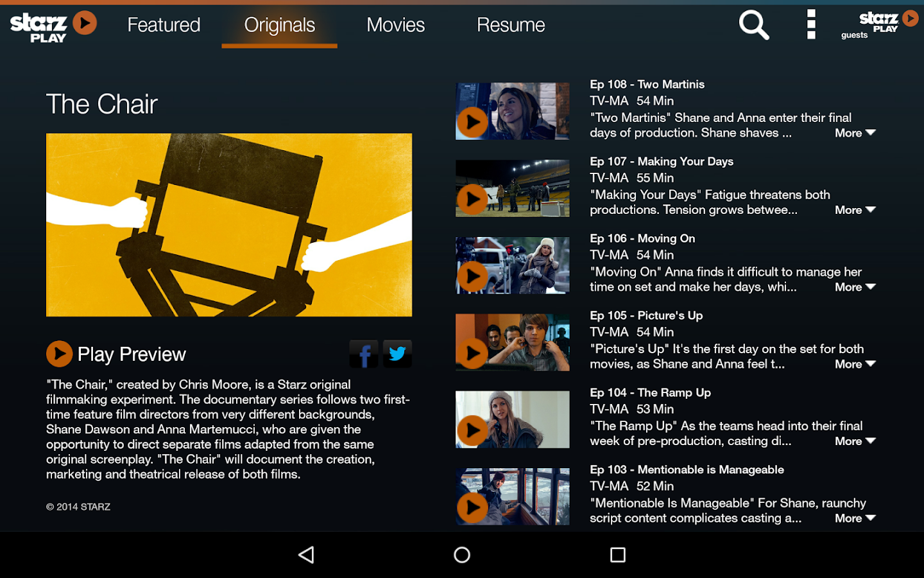Open the overflow menu next to search
Screen dimensions: 924x578
810,24
